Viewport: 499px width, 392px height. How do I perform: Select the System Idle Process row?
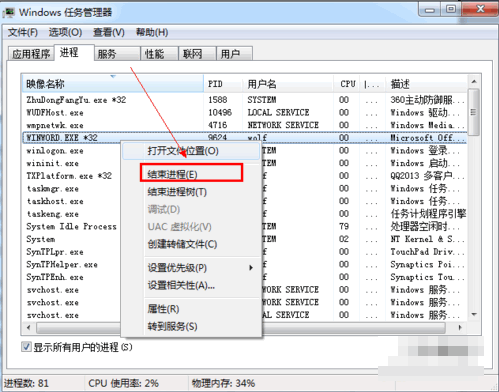[x=71, y=227]
